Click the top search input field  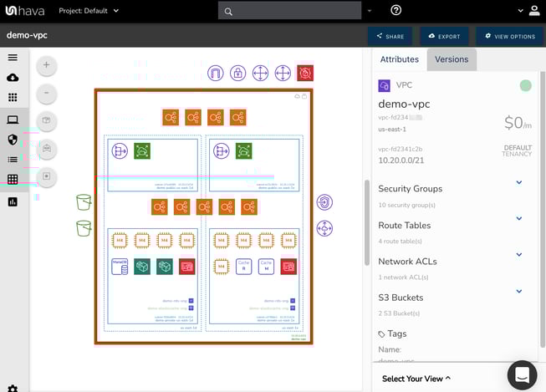(x=289, y=11)
